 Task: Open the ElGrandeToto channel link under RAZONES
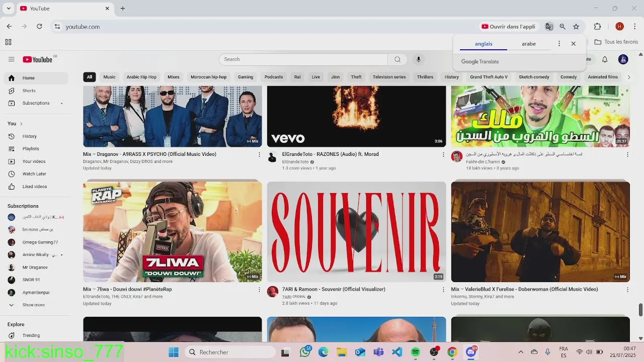point(295,162)
